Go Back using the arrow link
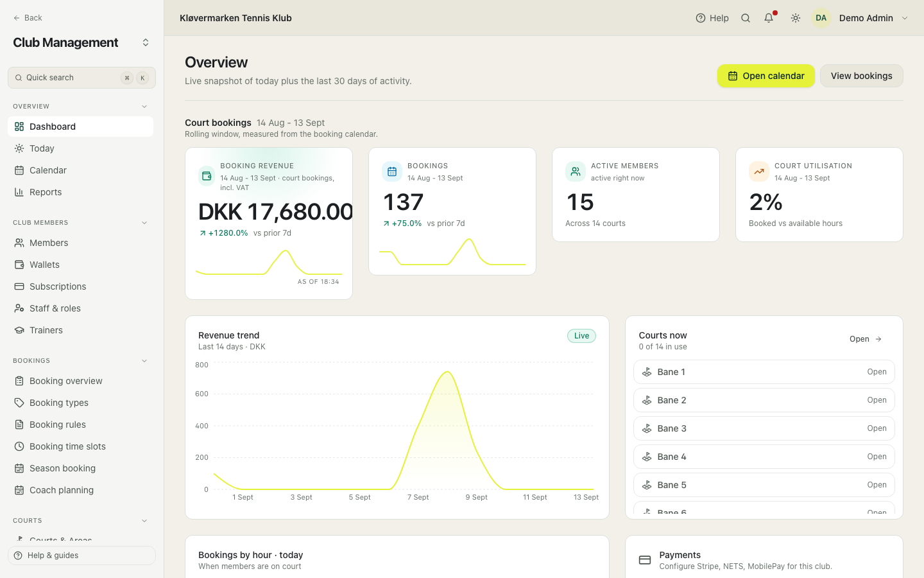Screen dimensions: 924x578 28,18
